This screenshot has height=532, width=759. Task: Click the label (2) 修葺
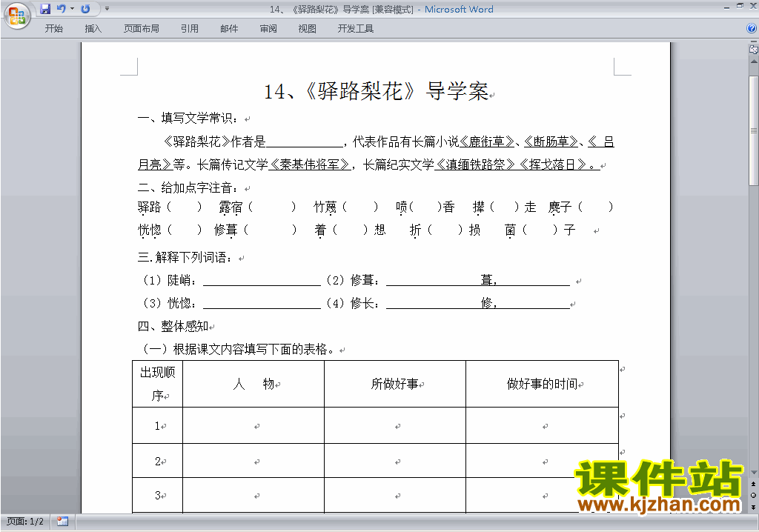point(354,280)
